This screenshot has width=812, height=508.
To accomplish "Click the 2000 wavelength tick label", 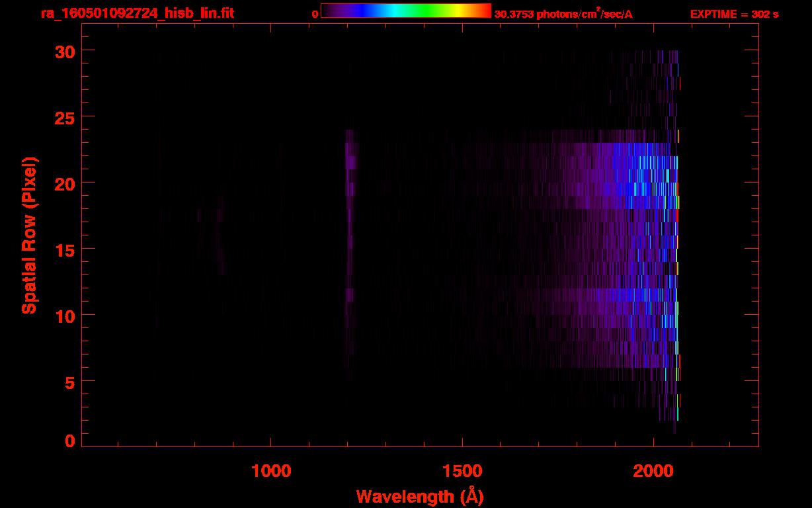I will click(x=653, y=471).
